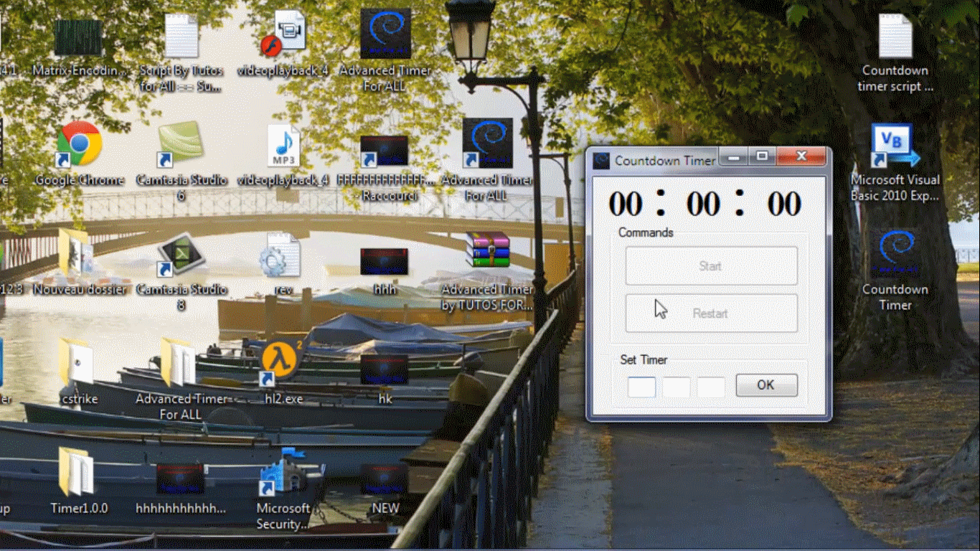980x551 pixels.
Task: Click the Countdown Timer window title icon
Action: pos(601,160)
